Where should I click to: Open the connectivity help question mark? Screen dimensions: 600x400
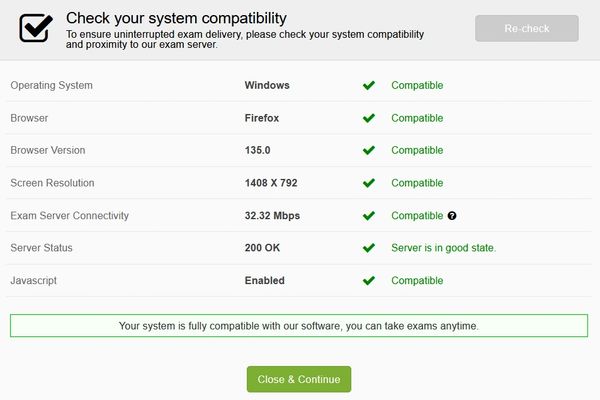pyautogui.click(x=452, y=216)
